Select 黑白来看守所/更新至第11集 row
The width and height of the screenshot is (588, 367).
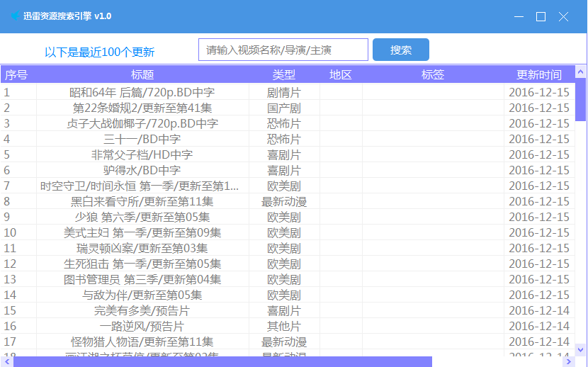coord(142,201)
